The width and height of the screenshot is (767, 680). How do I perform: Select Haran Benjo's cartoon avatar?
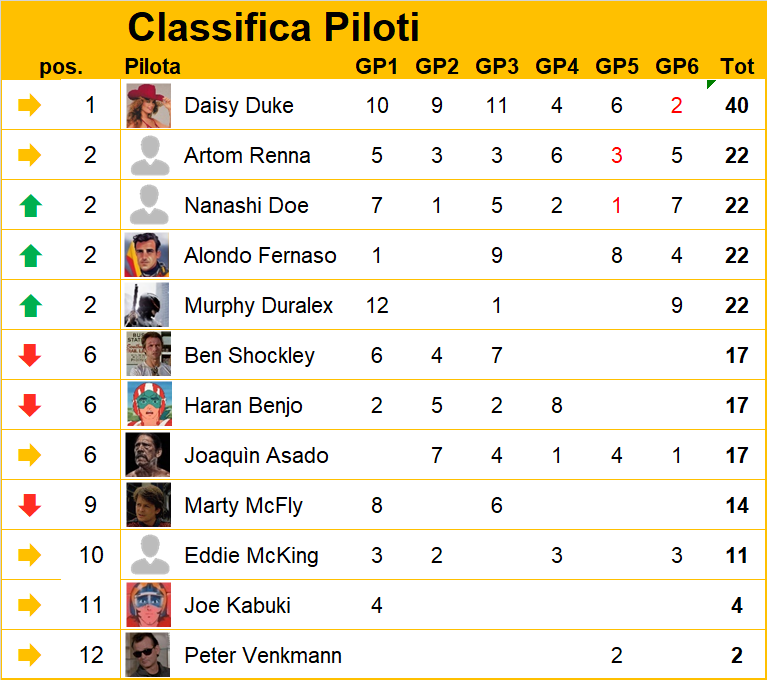point(149,404)
